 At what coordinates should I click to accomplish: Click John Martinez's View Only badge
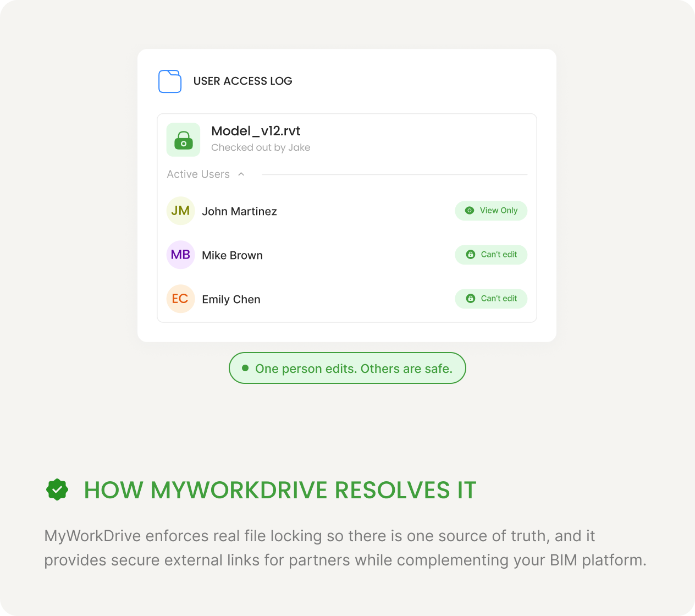(491, 211)
